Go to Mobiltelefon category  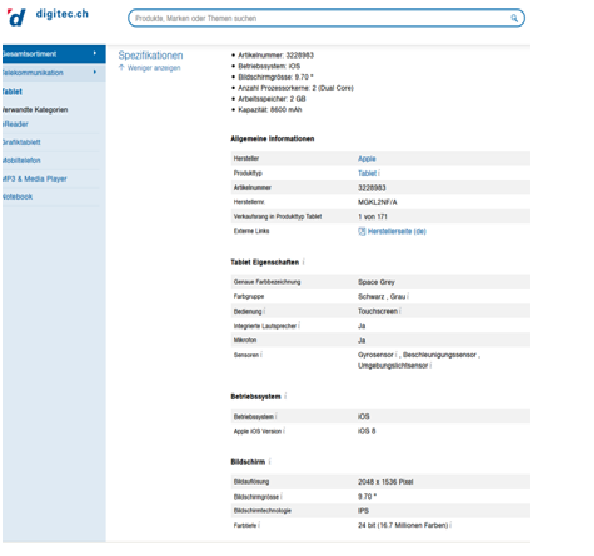tap(22, 160)
